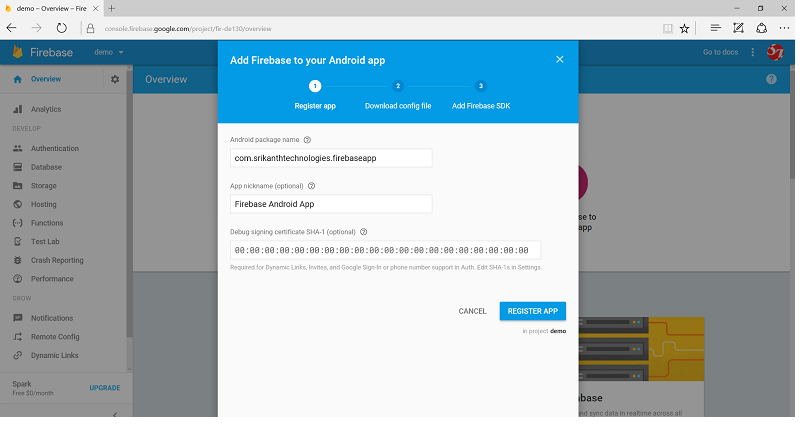Click the UPGRADE plan link
The width and height of the screenshot is (800, 430).
(105, 388)
